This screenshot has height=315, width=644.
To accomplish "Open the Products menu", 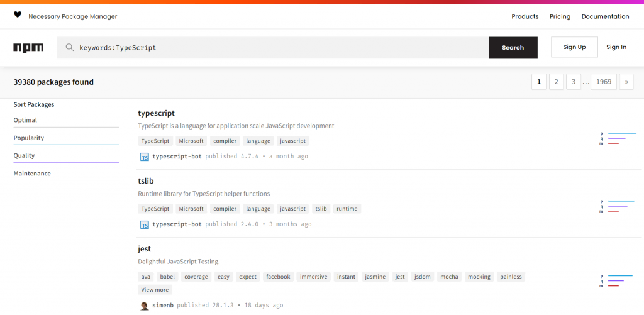I will coord(525,16).
